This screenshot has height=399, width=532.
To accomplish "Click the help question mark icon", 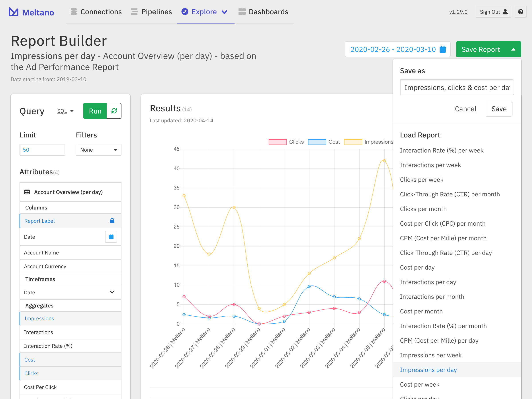I will (x=520, y=12).
